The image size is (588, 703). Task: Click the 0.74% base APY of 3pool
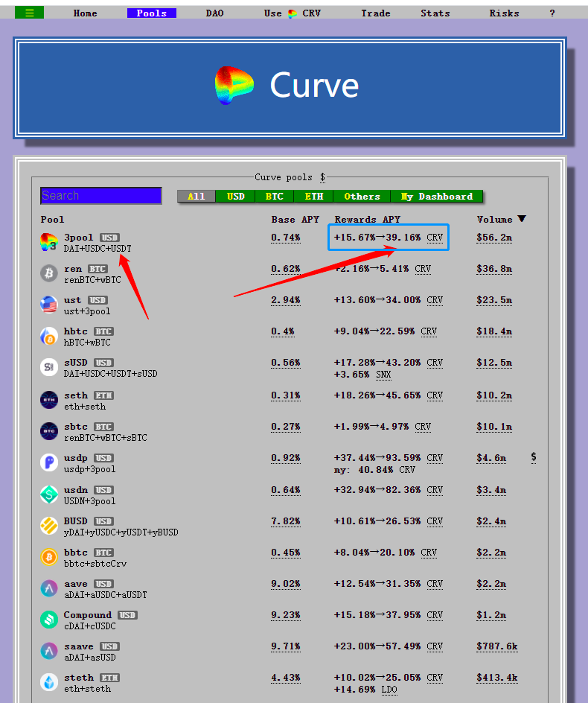pos(286,238)
